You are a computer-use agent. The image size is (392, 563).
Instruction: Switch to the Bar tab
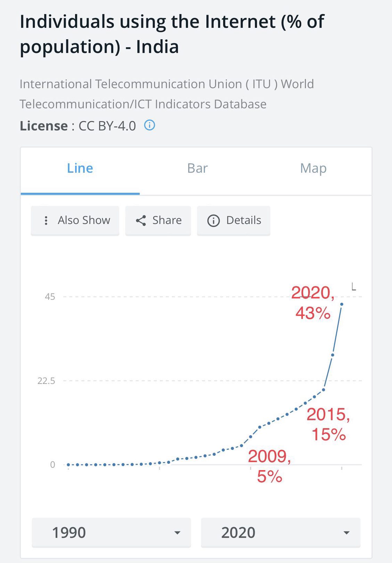[x=197, y=168]
